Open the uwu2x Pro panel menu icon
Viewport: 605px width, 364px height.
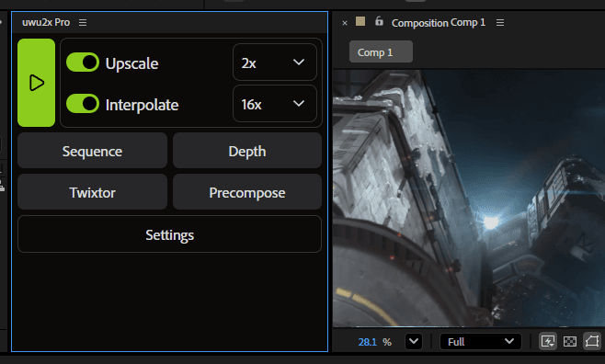click(x=83, y=23)
